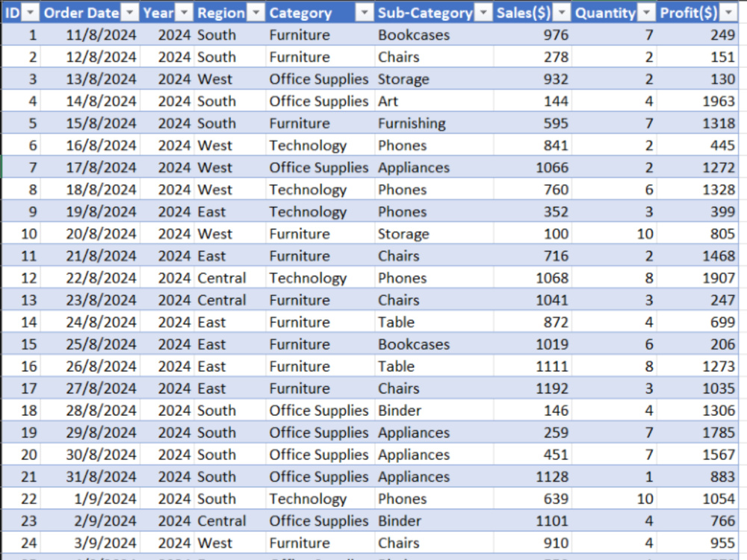
Task: Open the Sales($) filter dropdown
Action: [x=562, y=13]
